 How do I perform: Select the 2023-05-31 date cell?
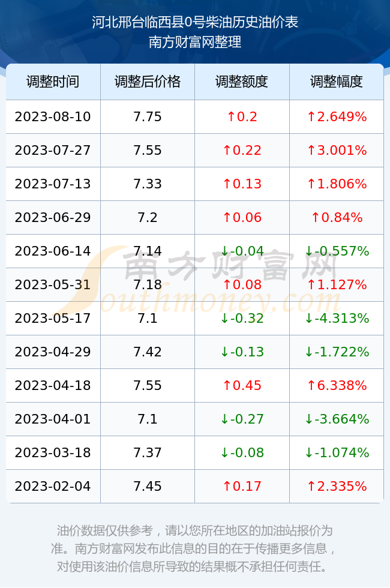(53, 284)
